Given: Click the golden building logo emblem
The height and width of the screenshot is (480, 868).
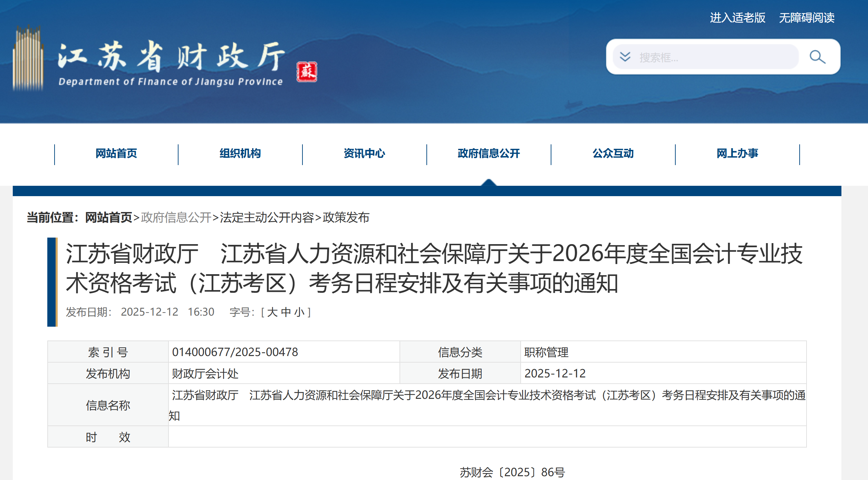Looking at the screenshot, I should tap(28, 58).
